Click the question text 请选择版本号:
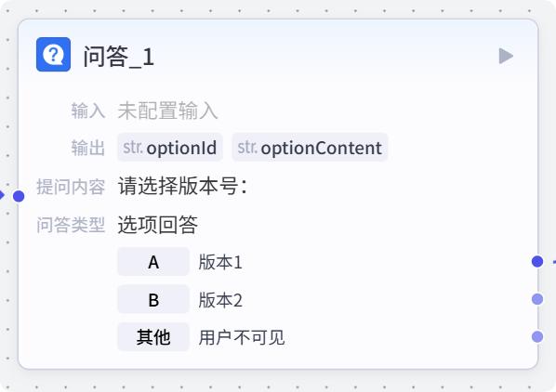 click(x=182, y=186)
